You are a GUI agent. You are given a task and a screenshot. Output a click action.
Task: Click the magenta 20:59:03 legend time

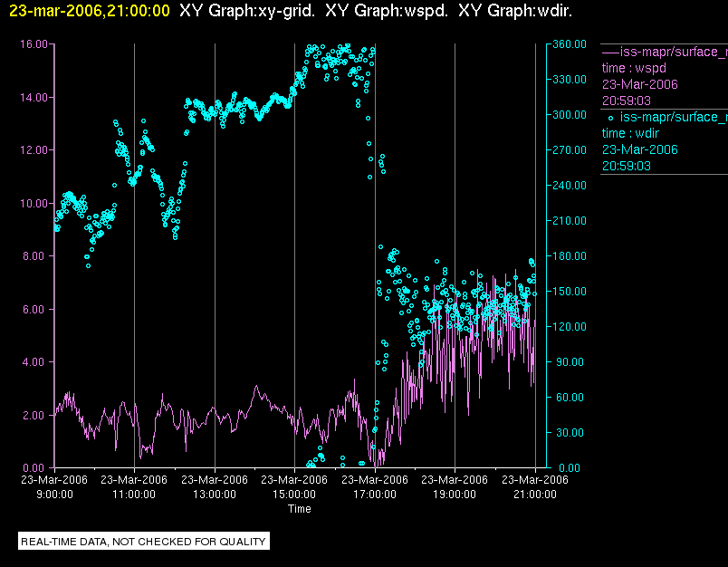click(x=627, y=101)
